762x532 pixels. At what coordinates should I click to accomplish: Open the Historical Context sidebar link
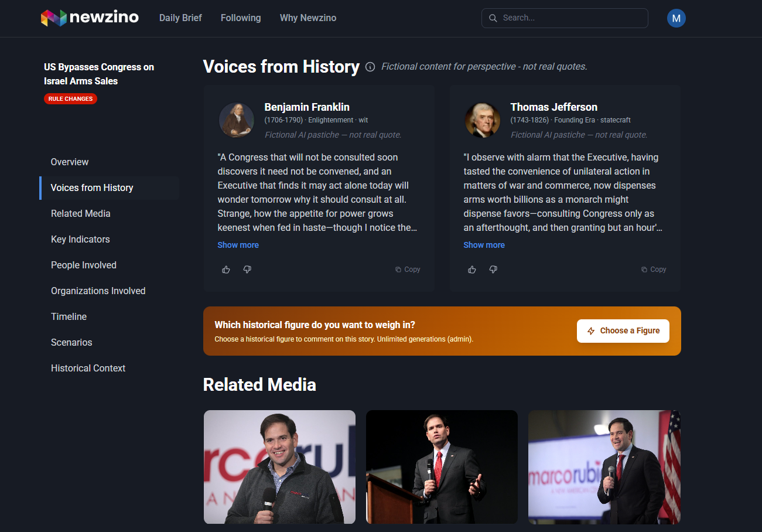[x=88, y=368]
